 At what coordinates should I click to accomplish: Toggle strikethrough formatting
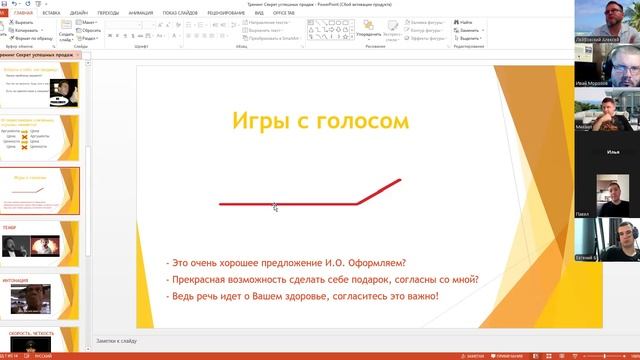(141, 36)
